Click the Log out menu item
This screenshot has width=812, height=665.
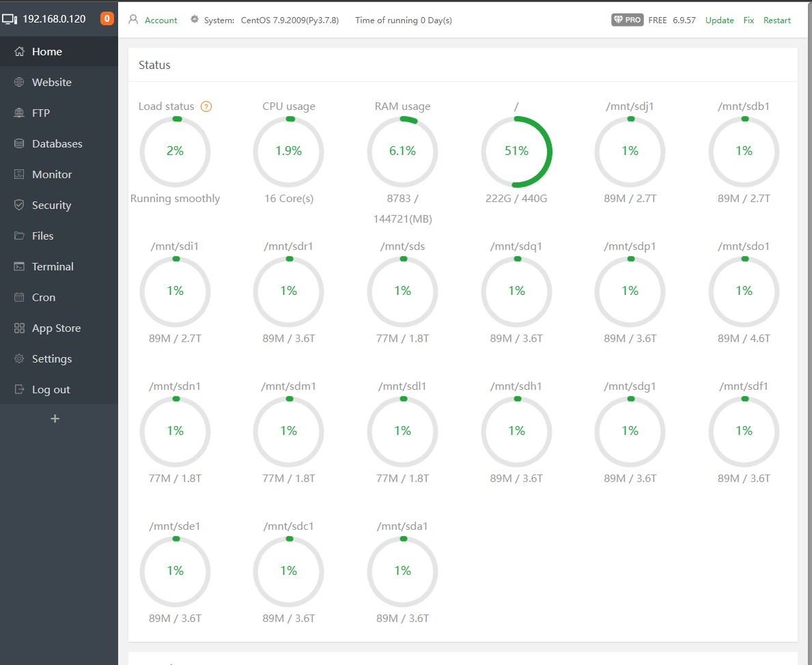click(x=51, y=390)
